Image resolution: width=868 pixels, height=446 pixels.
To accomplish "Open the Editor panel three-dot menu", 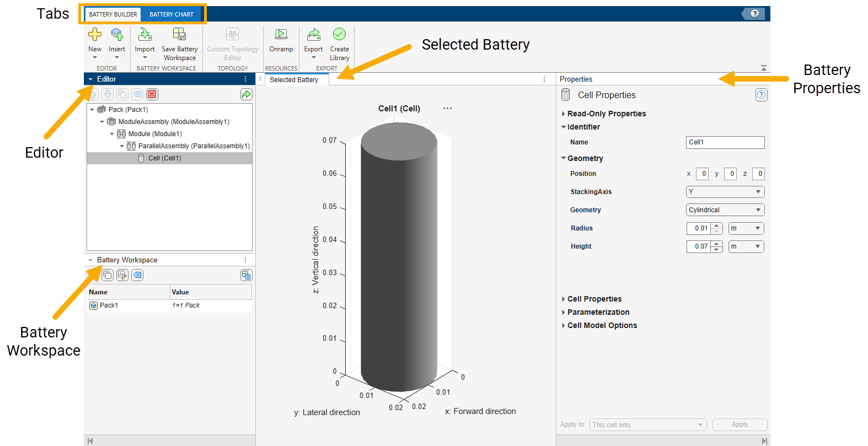I will tap(245, 79).
